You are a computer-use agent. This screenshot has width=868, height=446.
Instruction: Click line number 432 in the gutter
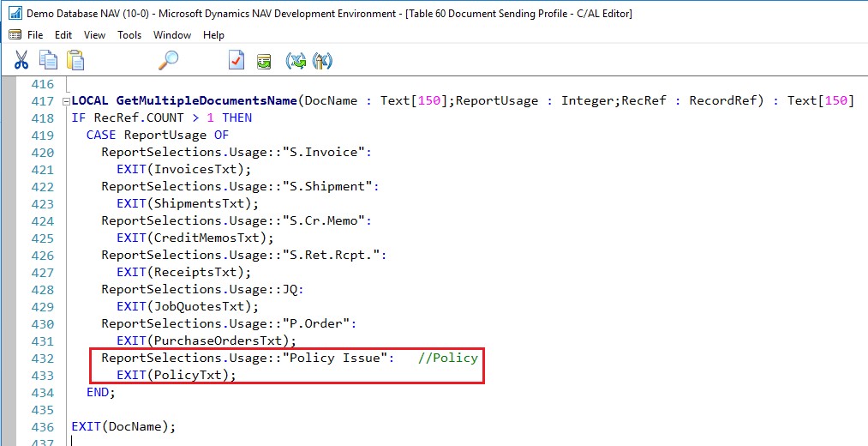coord(42,358)
